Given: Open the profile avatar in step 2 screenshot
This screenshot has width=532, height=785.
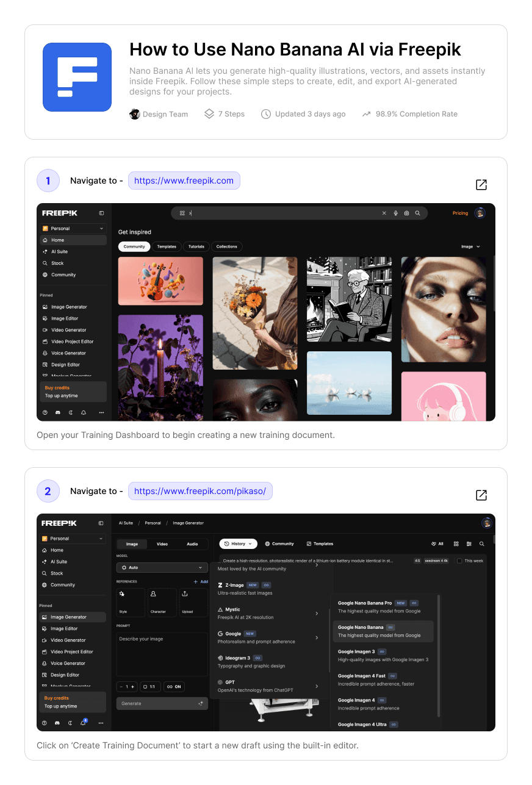Looking at the screenshot, I should point(486,523).
